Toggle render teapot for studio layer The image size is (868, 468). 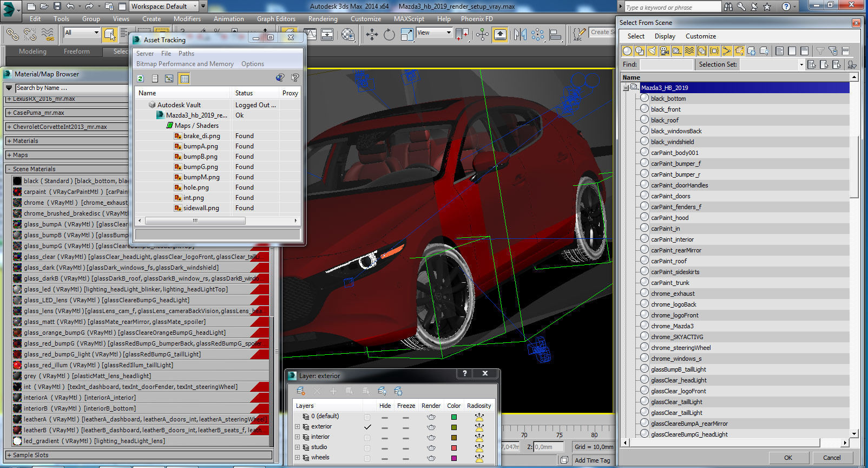431,447
